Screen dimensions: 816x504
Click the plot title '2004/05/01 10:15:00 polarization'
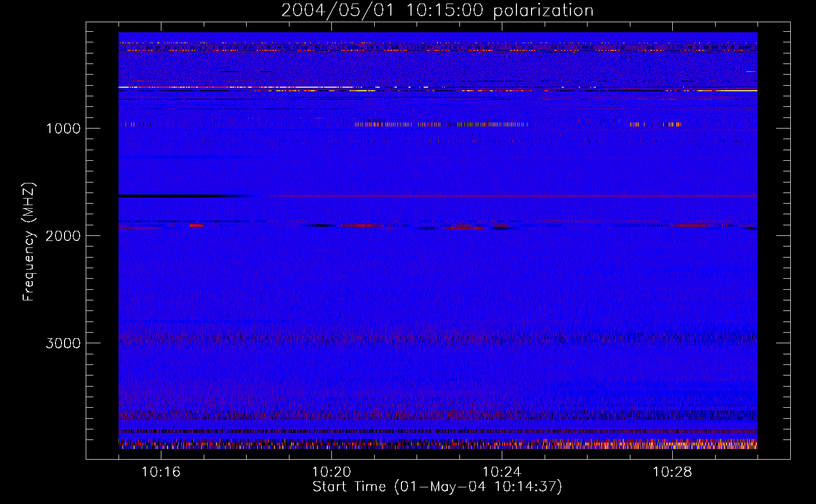pyautogui.click(x=437, y=11)
